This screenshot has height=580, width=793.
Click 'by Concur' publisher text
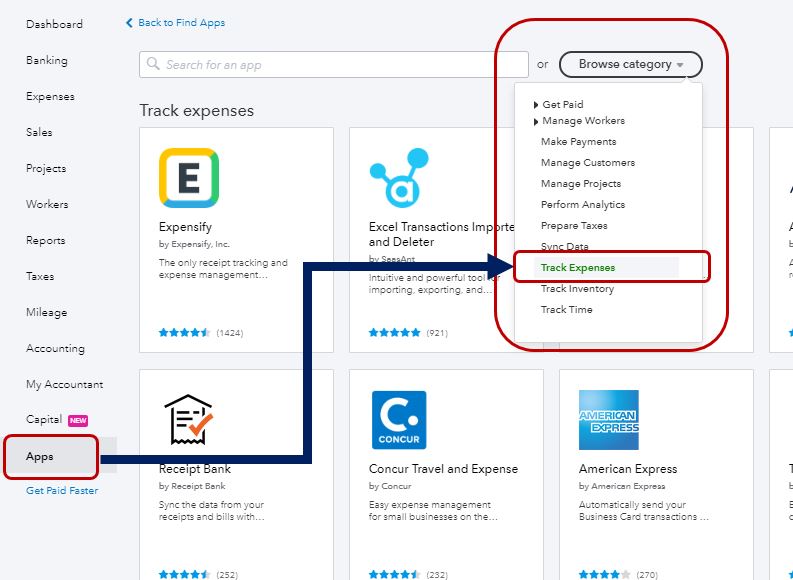point(390,486)
